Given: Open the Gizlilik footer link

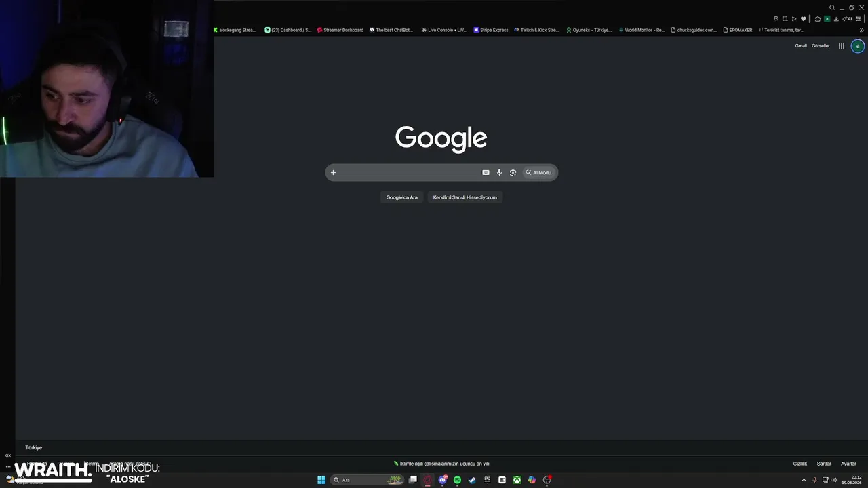Looking at the screenshot, I should point(800,464).
